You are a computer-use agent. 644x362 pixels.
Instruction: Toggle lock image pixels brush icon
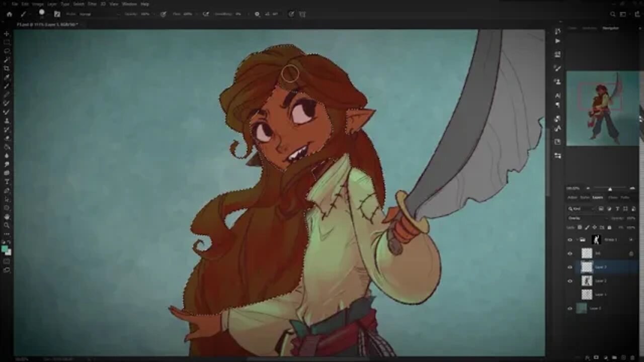click(587, 227)
